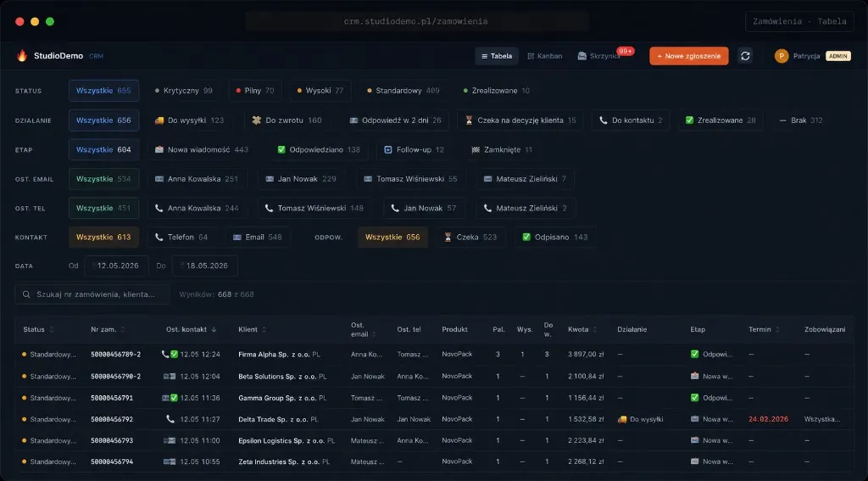Click the phone icon on Tomasz Wiśniewski 148 filter

coord(269,209)
